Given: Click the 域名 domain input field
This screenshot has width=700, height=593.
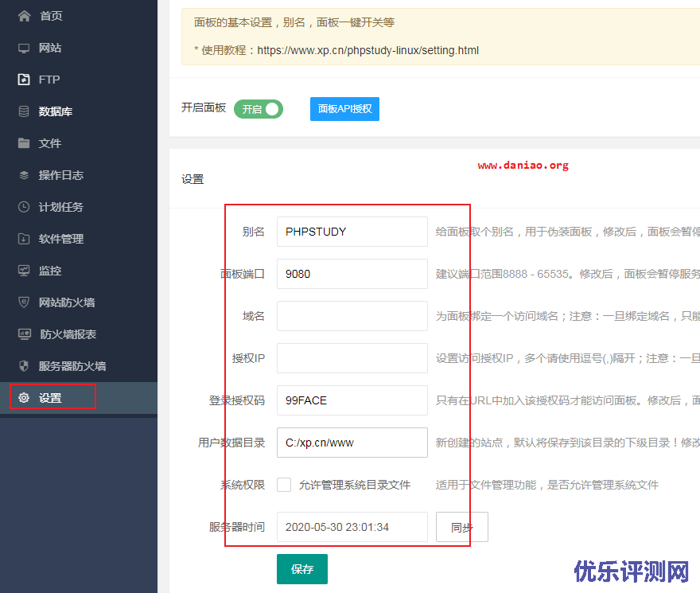Looking at the screenshot, I should [x=352, y=316].
